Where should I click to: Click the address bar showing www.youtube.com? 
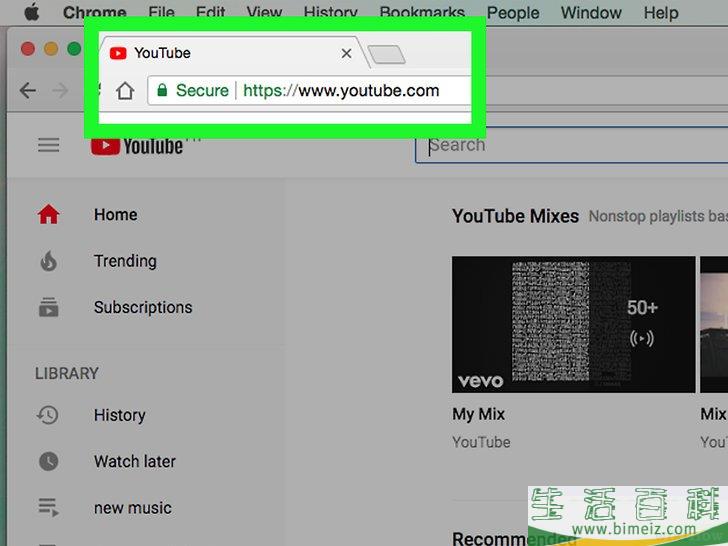click(x=341, y=91)
